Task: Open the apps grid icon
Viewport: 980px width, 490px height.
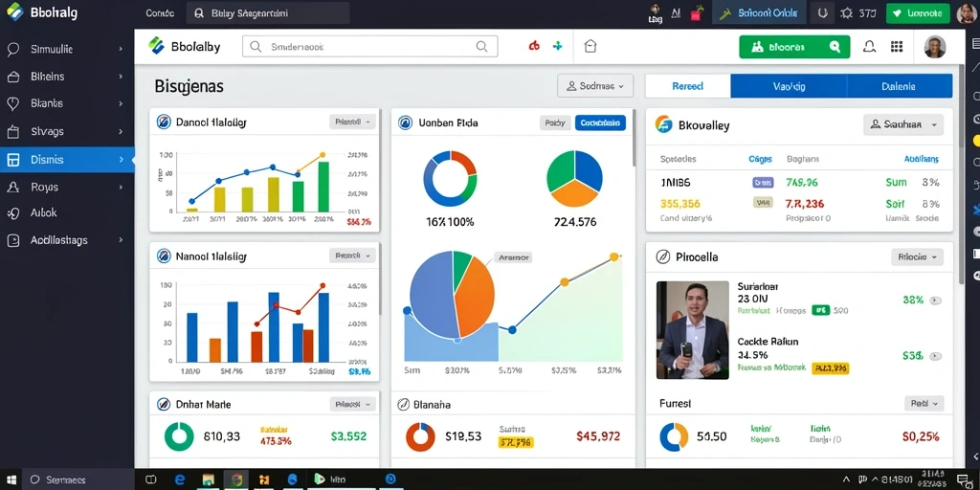Action: tap(896, 47)
